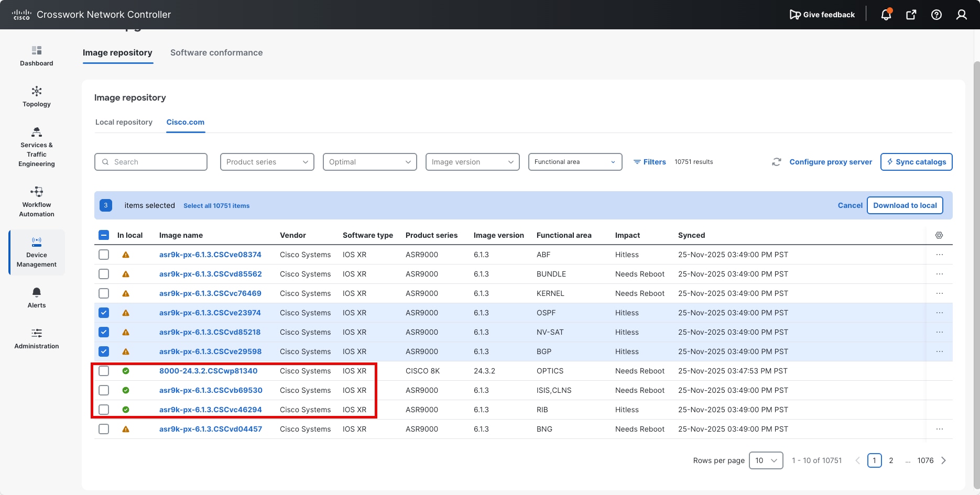980x495 pixels.
Task: Click the refresh icon beside Configure proxy server
Action: (x=776, y=162)
